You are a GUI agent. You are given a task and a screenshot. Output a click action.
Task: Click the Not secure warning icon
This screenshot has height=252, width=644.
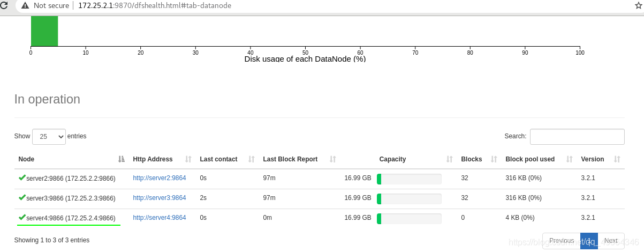pos(25,5)
